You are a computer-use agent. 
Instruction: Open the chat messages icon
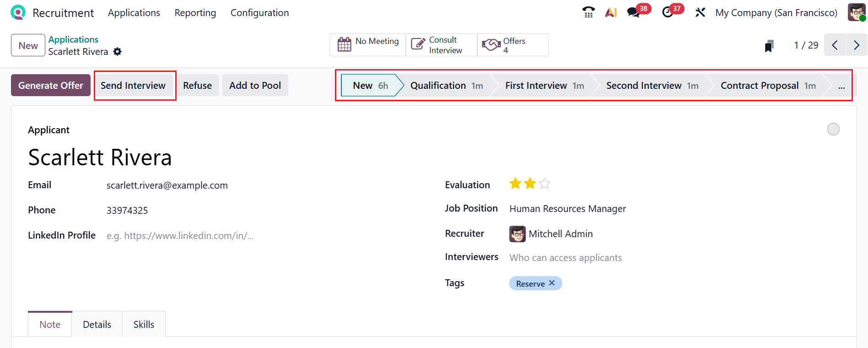click(x=633, y=12)
